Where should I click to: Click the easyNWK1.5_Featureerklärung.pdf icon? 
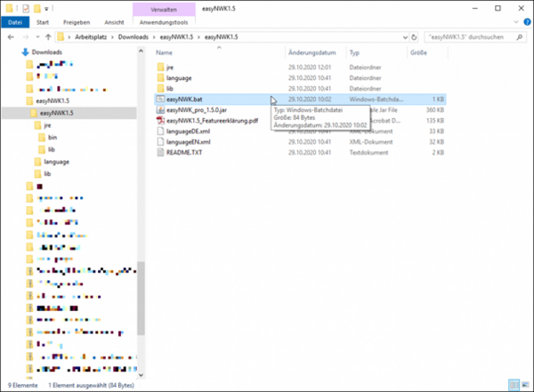tap(160, 121)
